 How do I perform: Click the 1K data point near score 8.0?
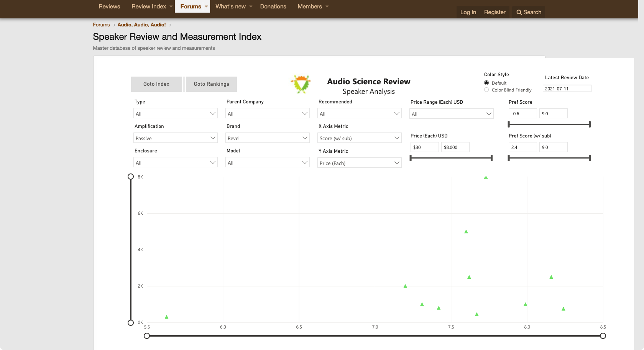coord(526,304)
